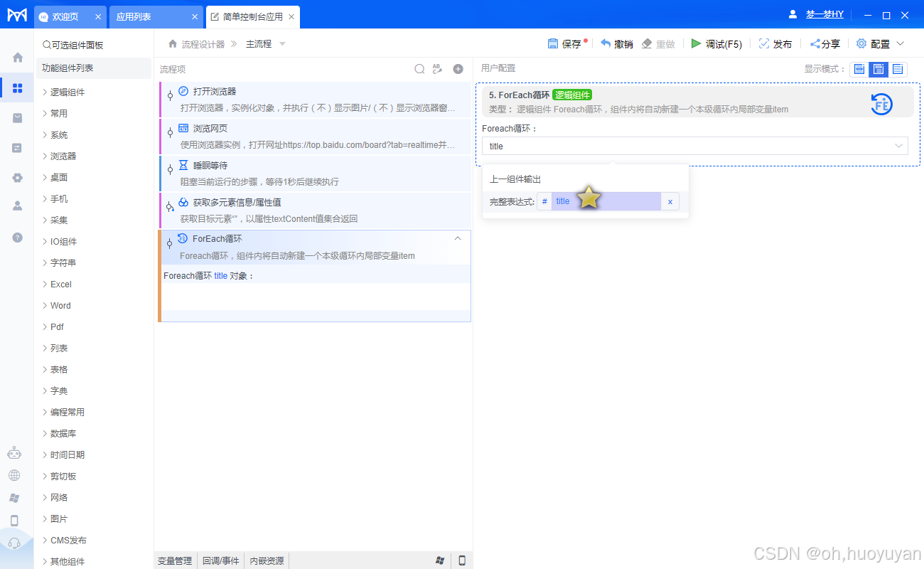
Task: Select the 浏览网页 flow step
Action: [x=316, y=137]
